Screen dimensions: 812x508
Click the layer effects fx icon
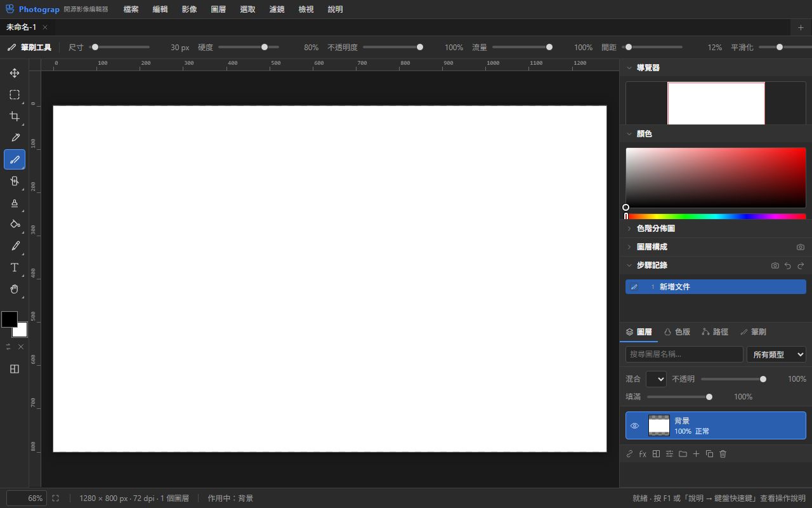tap(643, 454)
